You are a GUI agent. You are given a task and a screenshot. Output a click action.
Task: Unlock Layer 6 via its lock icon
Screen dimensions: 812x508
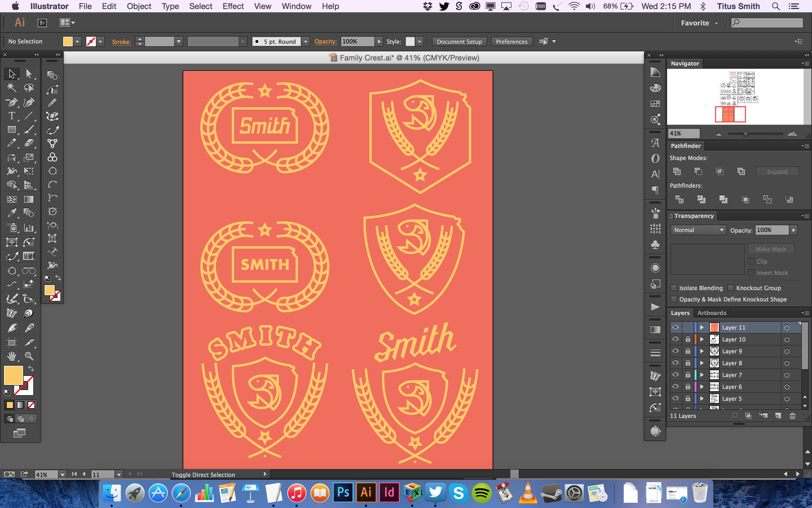pos(688,386)
